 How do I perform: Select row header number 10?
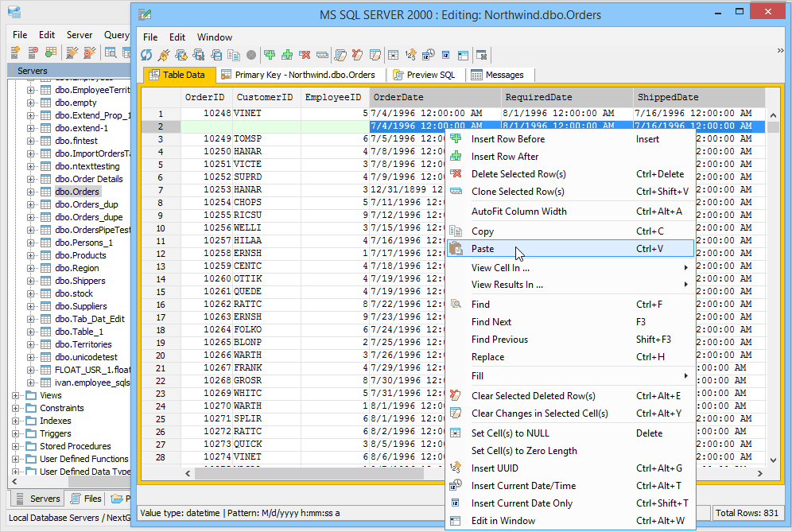tap(161, 228)
